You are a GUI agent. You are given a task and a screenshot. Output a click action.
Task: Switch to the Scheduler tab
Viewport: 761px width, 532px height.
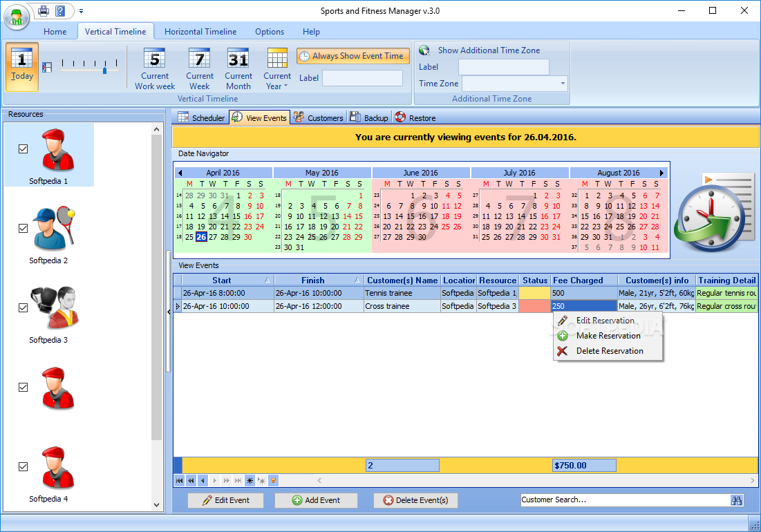click(x=201, y=118)
